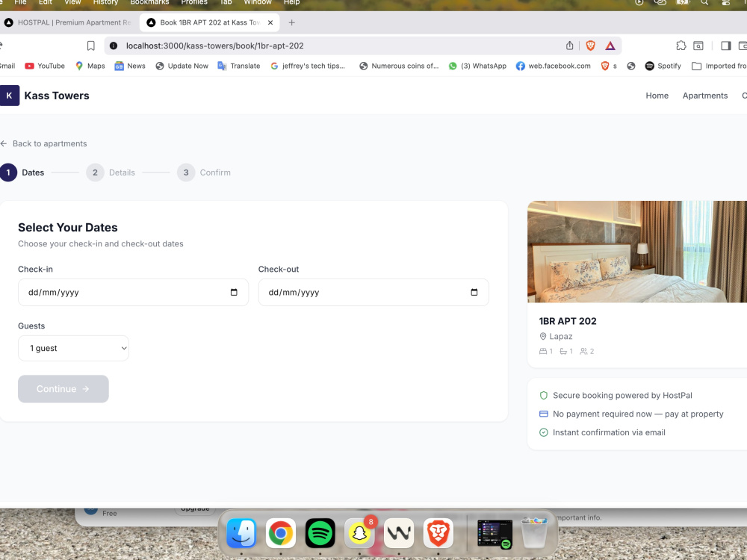Open the minimized window thumbnail in dock
The image size is (747, 560).
tap(495, 534)
